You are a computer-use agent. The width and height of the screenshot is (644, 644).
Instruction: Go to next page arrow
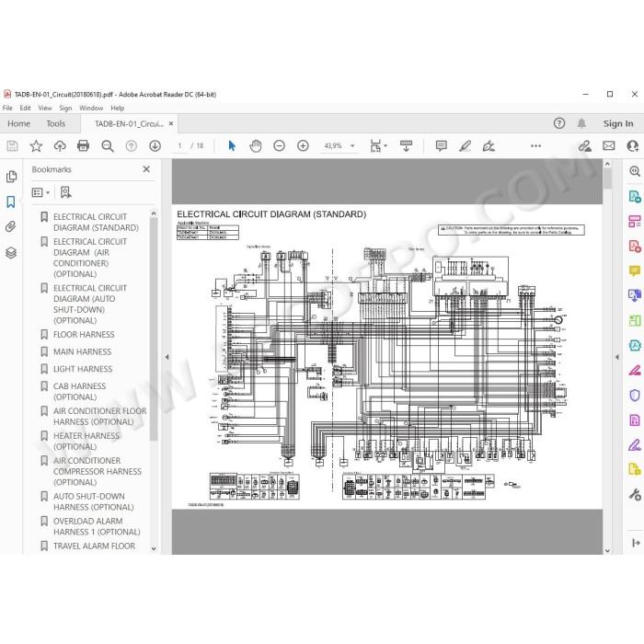point(155,145)
